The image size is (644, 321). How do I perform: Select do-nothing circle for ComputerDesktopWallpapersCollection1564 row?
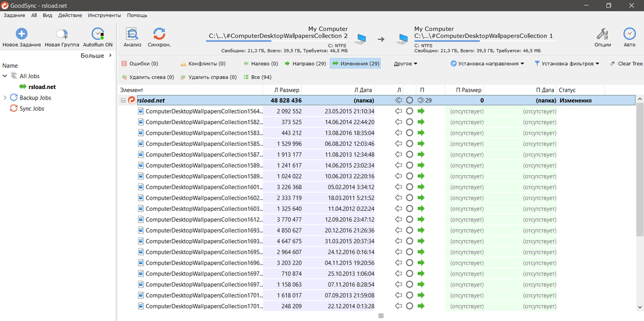409,111
